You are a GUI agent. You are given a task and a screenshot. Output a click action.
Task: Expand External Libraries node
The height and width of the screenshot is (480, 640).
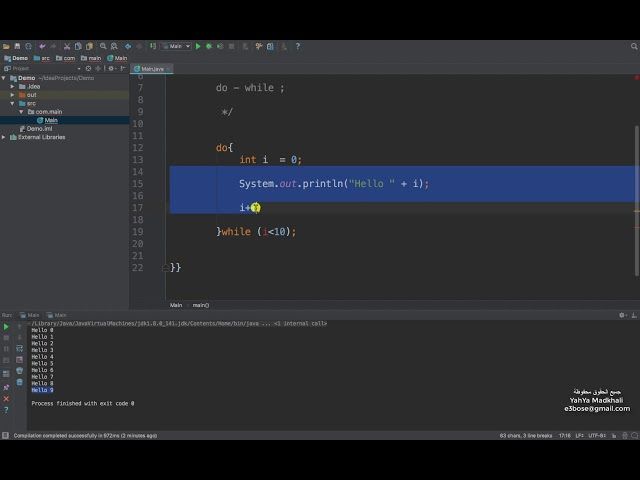click(4, 137)
